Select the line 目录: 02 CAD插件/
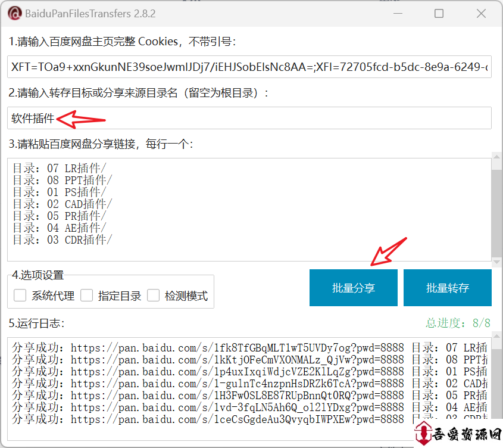This screenshot has width=503, height=448. (x=63, y=204)
